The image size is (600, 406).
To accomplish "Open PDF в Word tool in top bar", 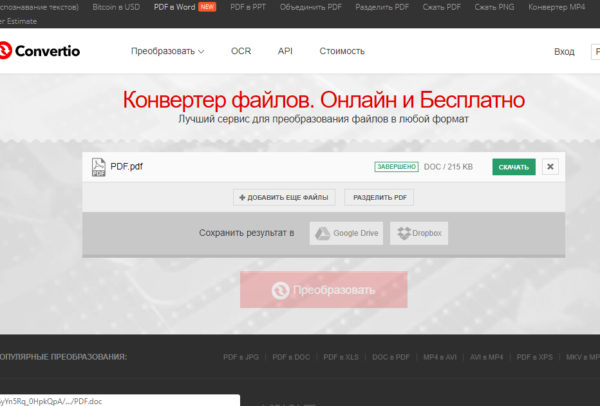I will point(174,7).
